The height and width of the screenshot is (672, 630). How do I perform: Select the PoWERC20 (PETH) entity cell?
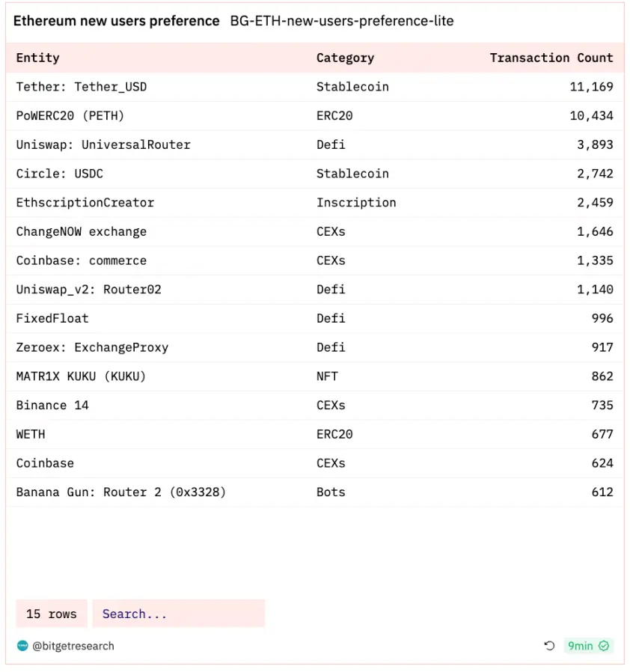click(x=70, y=116)
